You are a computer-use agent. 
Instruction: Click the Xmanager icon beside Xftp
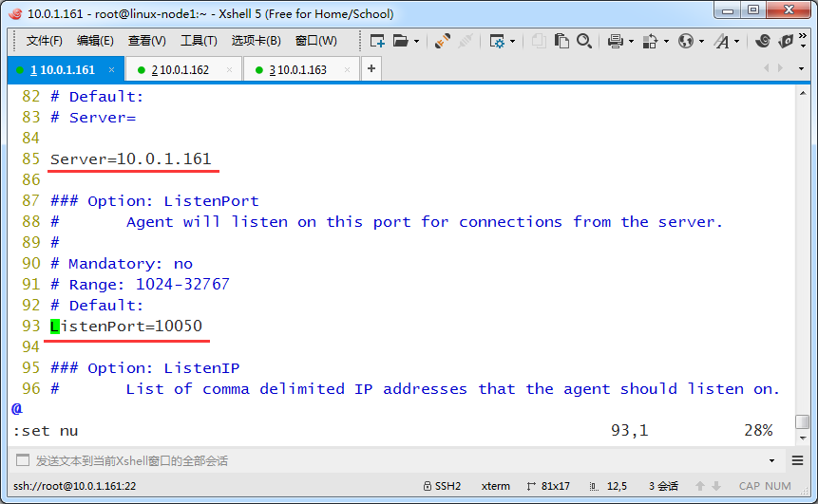click(786, 41)
